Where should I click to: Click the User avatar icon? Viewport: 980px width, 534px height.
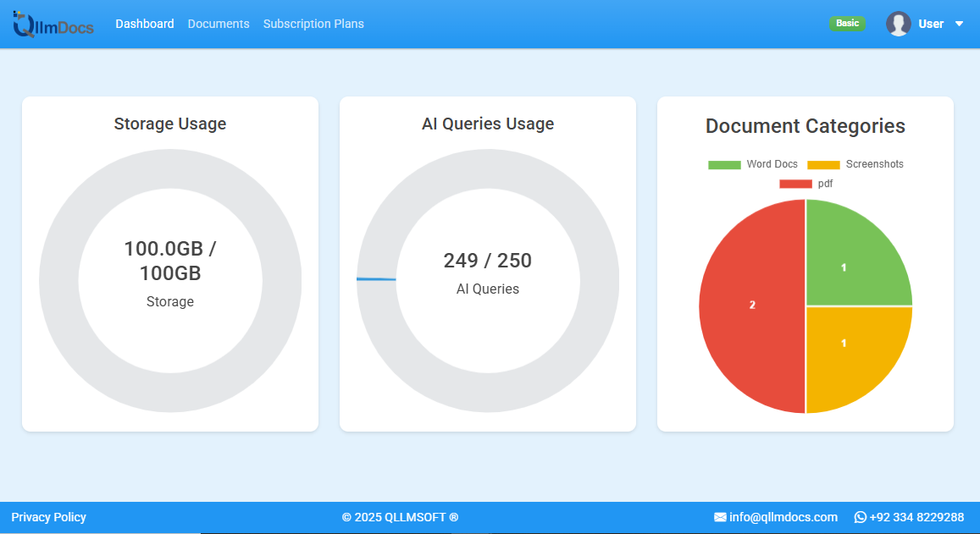coord(900,23)
